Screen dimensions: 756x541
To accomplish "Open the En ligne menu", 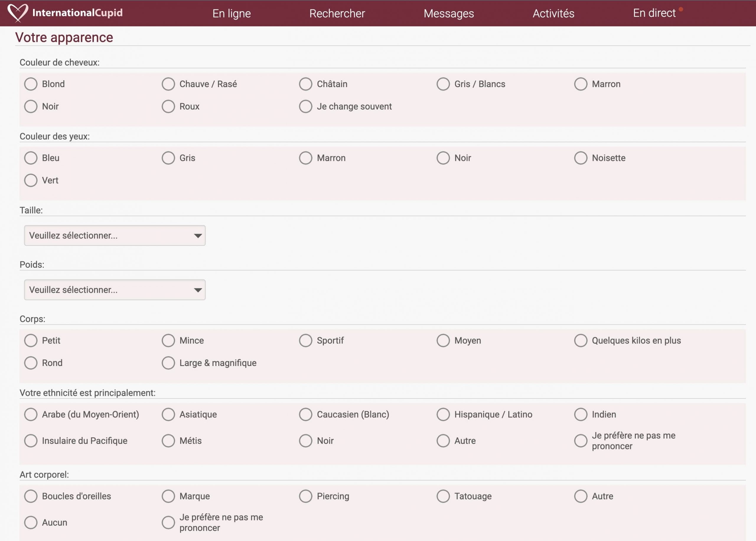I will [x=231, y=13].
